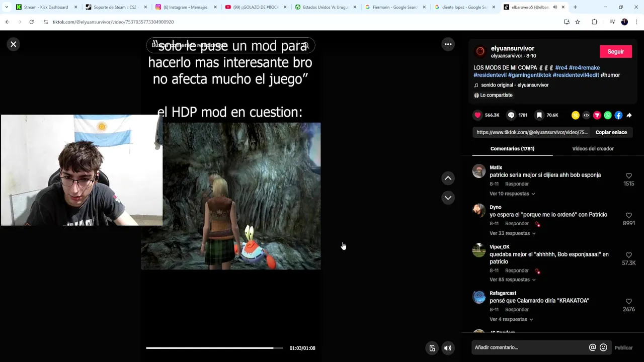The height and width of the screenshot is (362, 644).
Task: Open a new browser tab
Action: pos(575,7)
